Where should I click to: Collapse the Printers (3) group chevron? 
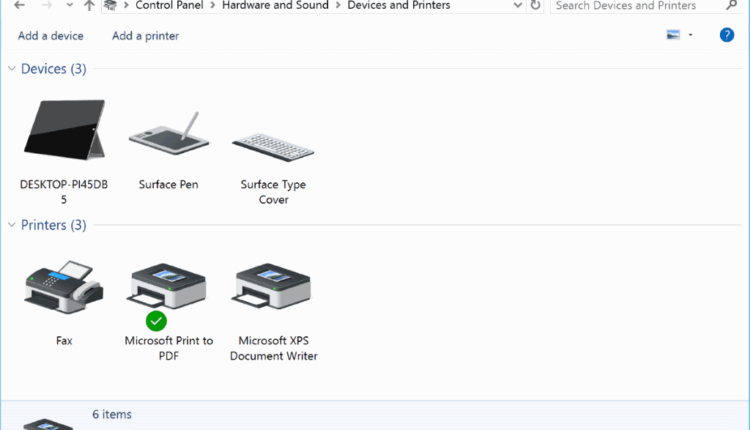[x=12, y=225]
